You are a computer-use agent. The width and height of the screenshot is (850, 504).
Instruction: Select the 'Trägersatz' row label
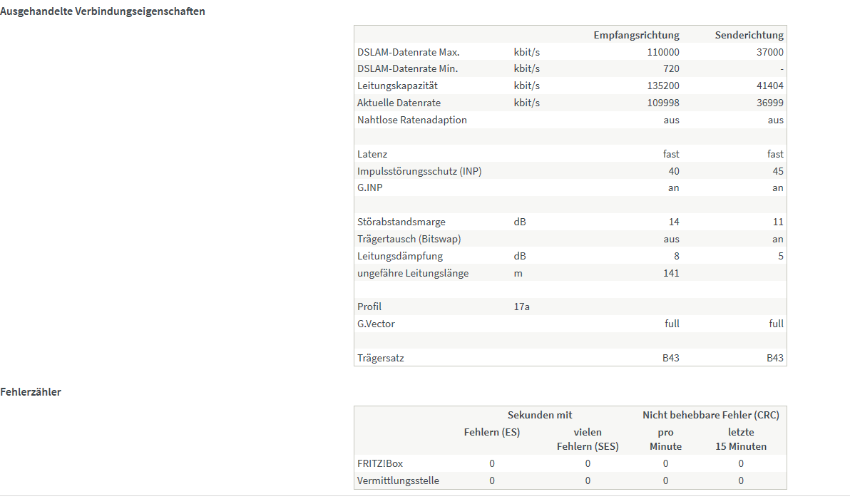381,359
